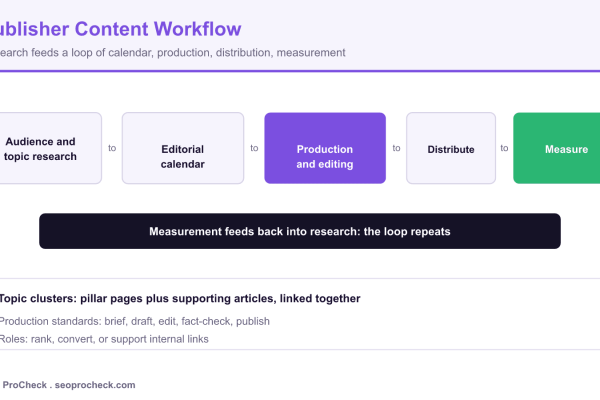Click the green 'Measure' box
This screenshot has height=400, width=600.
click(x=557, y=148)
